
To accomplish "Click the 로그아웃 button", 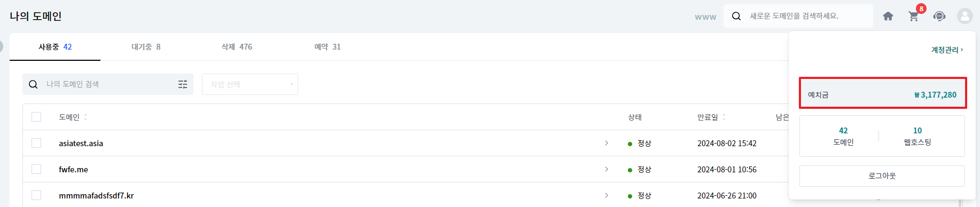I will [882, 176].
